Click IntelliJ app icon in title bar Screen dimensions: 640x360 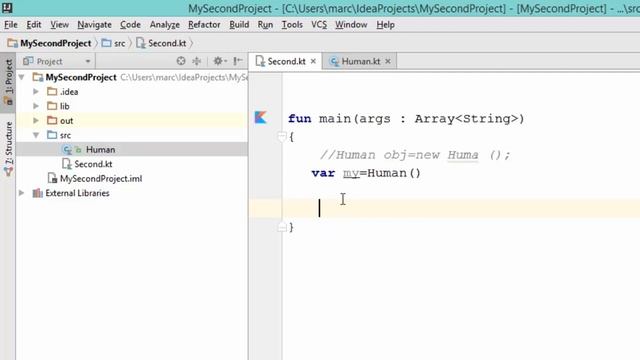[7, 7]
